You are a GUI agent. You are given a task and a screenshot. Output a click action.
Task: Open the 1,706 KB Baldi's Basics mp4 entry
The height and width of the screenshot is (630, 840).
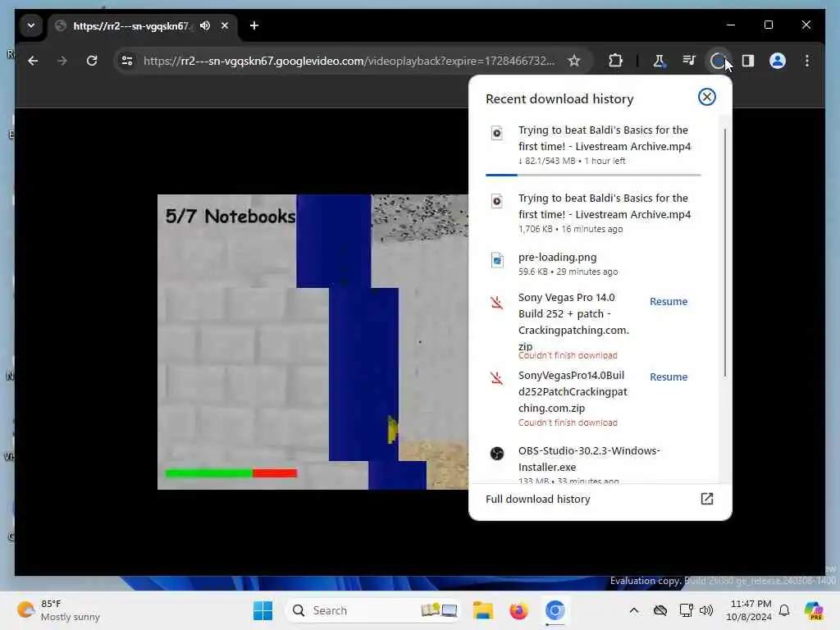pyautogui.click(x=593, y=213)
